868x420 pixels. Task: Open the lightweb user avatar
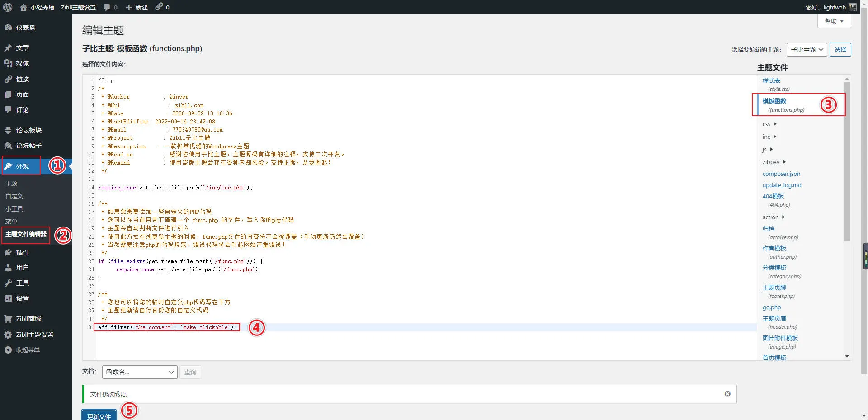853,7
